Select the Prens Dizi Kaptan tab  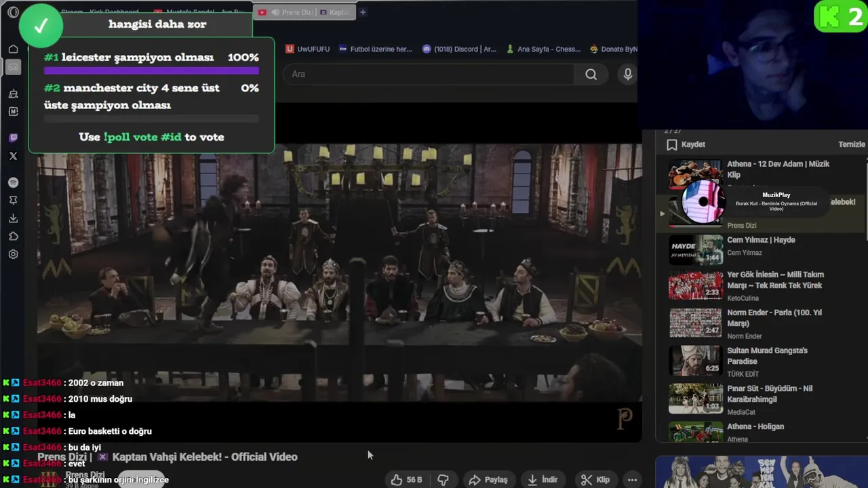coord(305,12)
